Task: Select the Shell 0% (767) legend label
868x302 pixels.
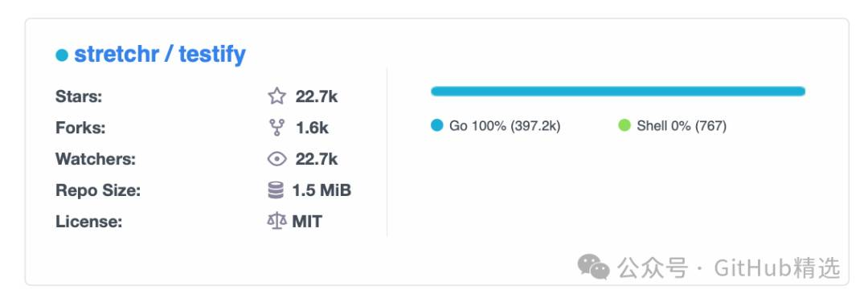Action: (682, 126)
